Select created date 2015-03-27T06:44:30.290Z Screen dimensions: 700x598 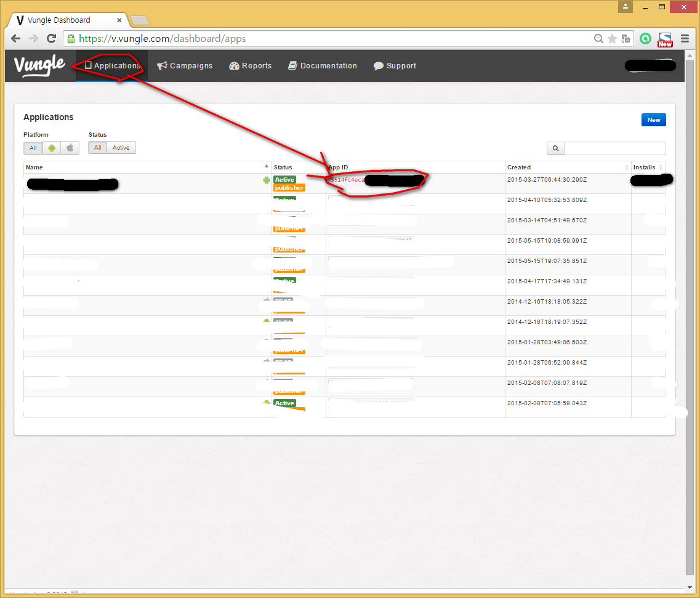[547, 180]
